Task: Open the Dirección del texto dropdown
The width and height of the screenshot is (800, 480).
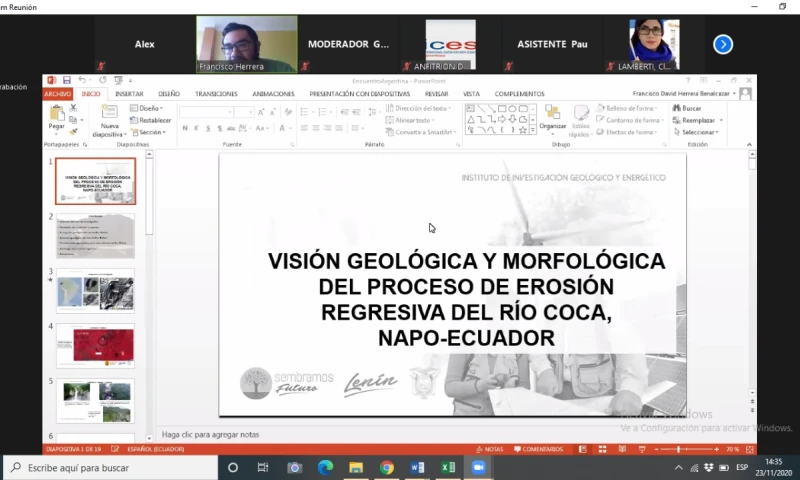Action: click(418, 108)
